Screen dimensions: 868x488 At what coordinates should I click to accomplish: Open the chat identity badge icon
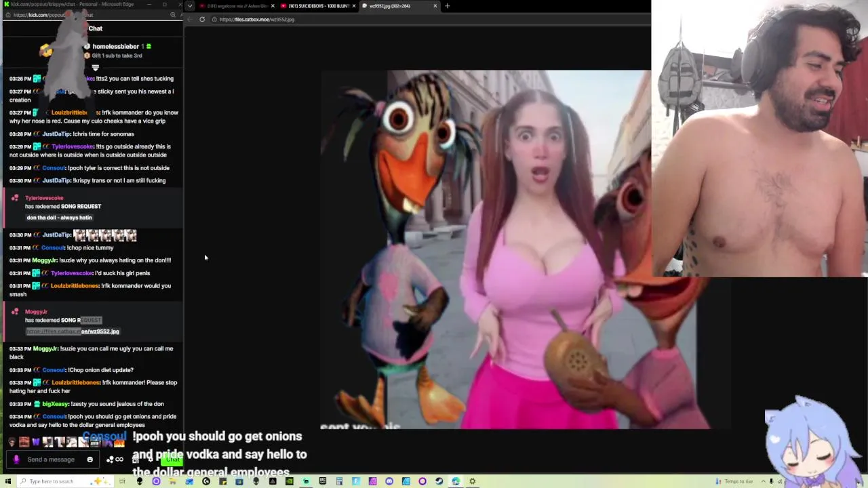coord(16,460)
